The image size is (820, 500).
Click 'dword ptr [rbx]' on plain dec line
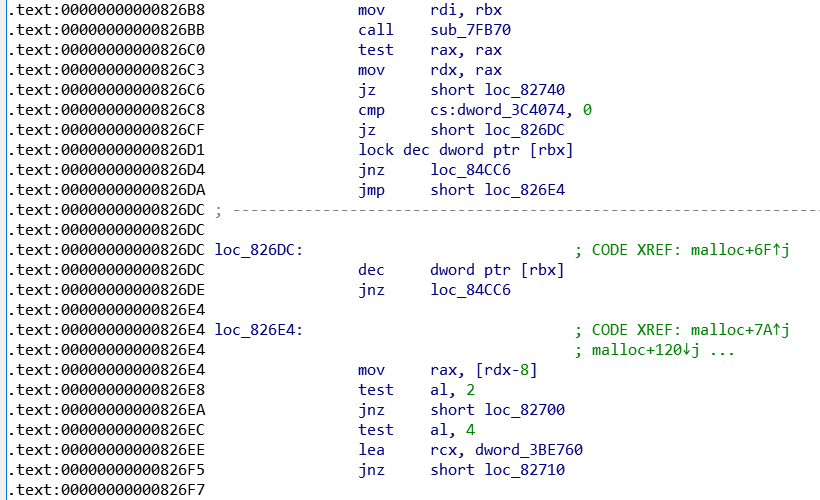pyautogui.click(x=497, y=270)
